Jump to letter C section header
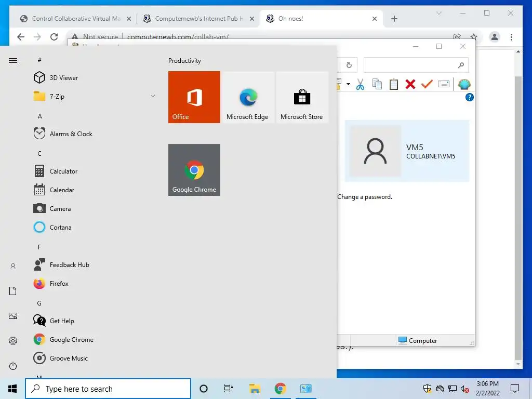532x399 pixels. point(39,153)
